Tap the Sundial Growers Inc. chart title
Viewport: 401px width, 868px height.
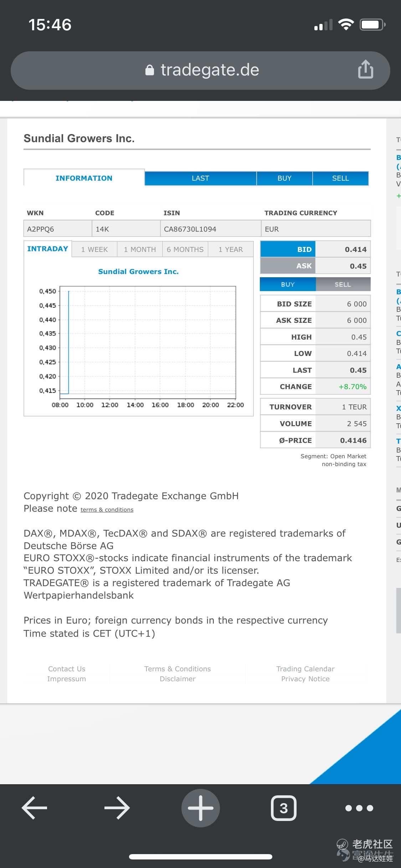[138, 272]
